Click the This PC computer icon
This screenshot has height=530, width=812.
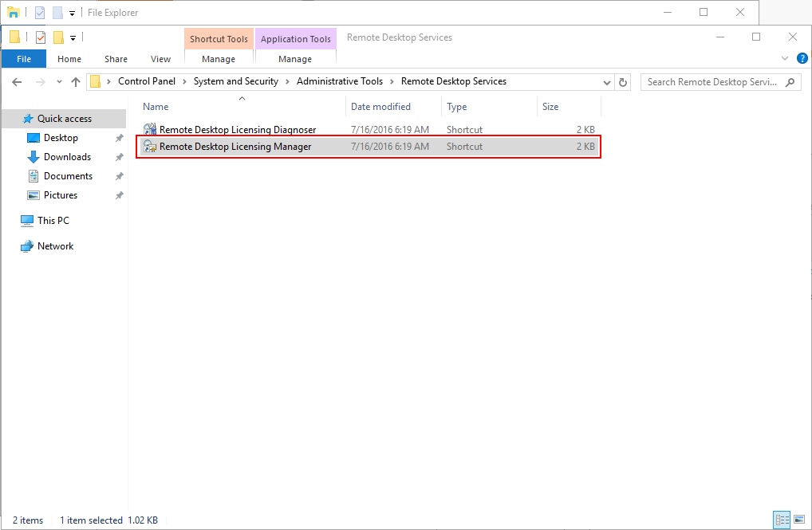coord(27,221)
